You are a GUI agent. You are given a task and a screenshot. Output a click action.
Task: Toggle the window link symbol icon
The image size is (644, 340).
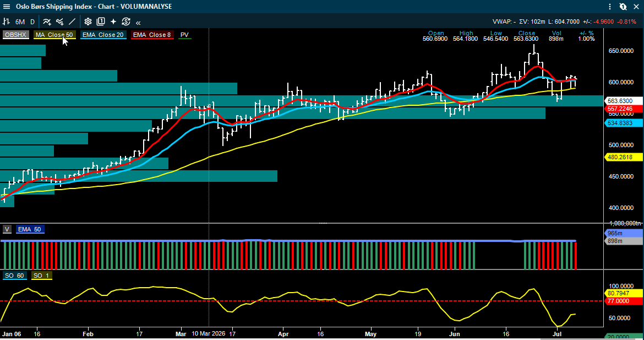tap(623, 7)
